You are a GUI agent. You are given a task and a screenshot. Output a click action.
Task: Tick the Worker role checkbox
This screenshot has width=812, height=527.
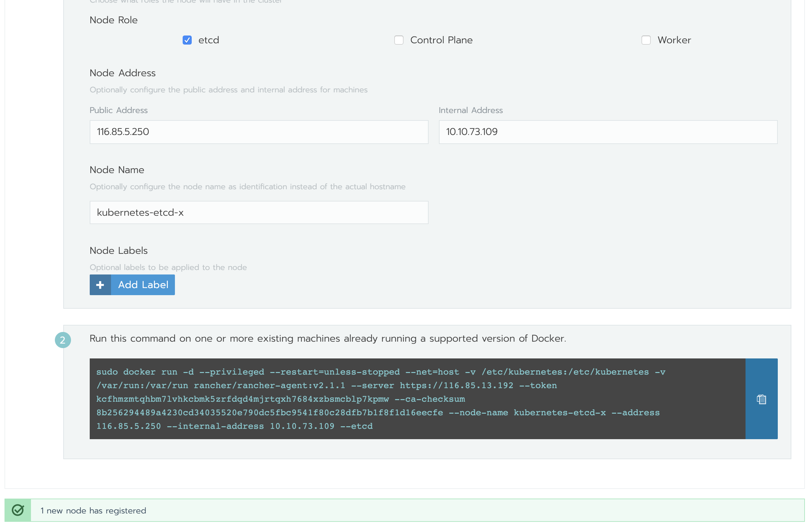(x=646, y=40)
